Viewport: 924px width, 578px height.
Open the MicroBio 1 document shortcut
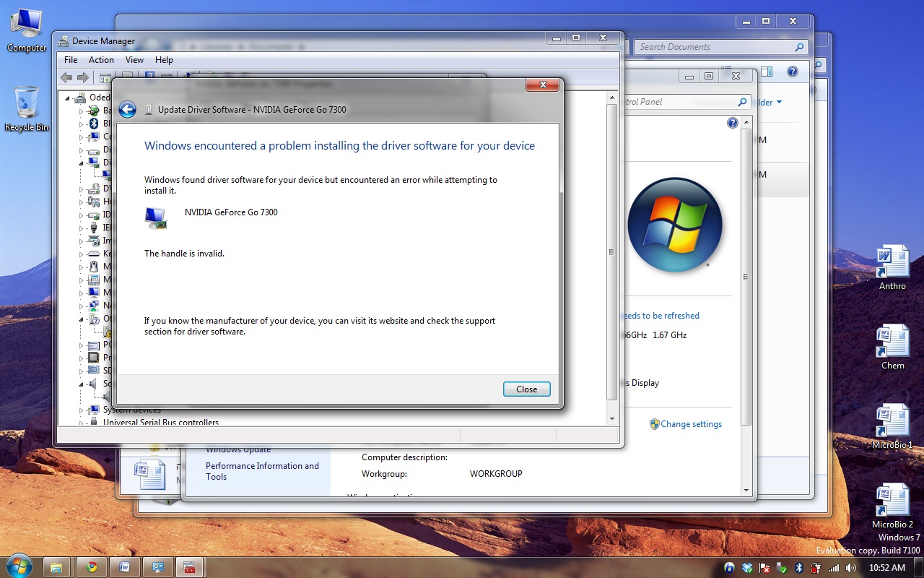tap(892, 426)
